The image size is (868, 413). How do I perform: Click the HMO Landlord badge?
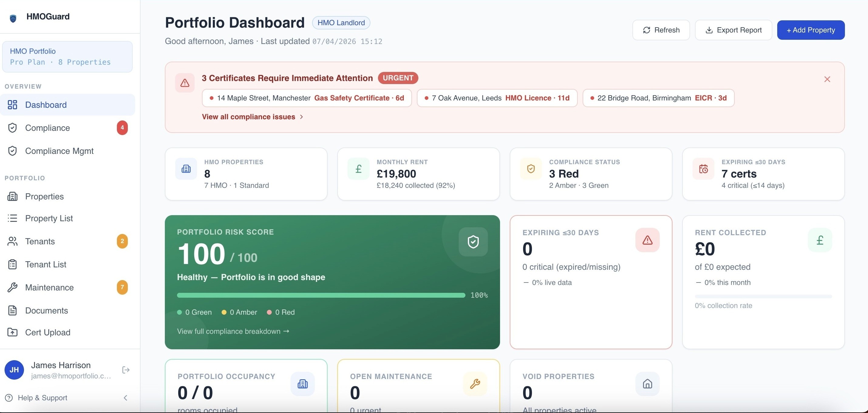tap(341, 22)
